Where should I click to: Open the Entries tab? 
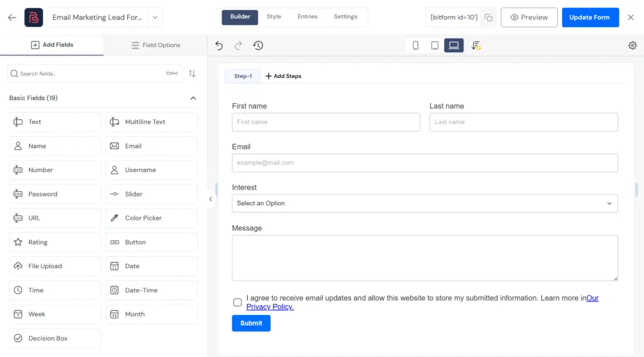pos(307,17)
